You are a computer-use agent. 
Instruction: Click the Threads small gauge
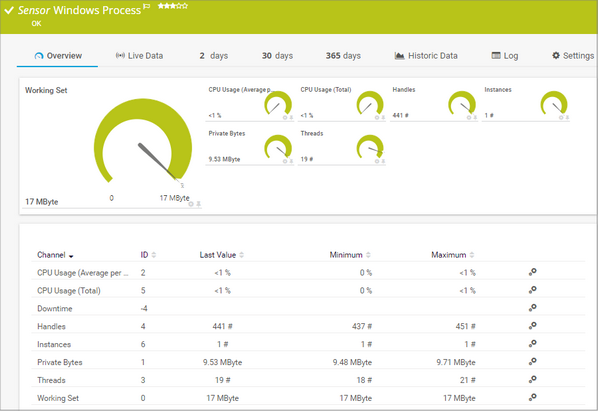370,147
